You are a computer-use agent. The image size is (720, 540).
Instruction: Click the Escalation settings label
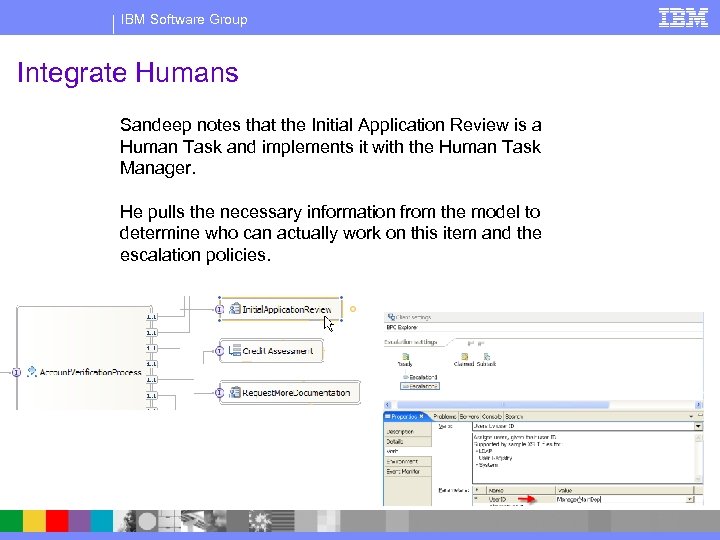point(411,342)
